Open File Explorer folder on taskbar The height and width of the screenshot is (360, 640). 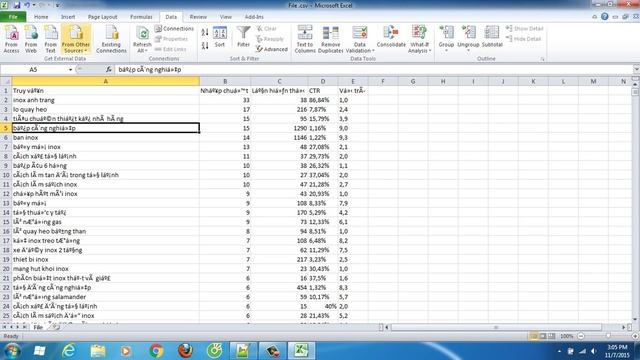(98, 351)
